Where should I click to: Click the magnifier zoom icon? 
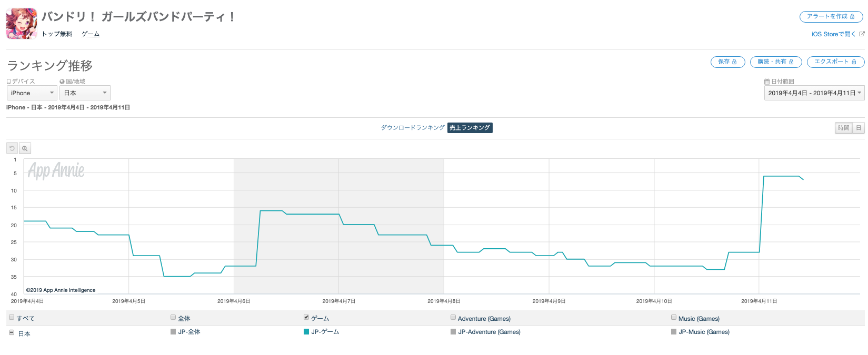[x=25, y=149]
